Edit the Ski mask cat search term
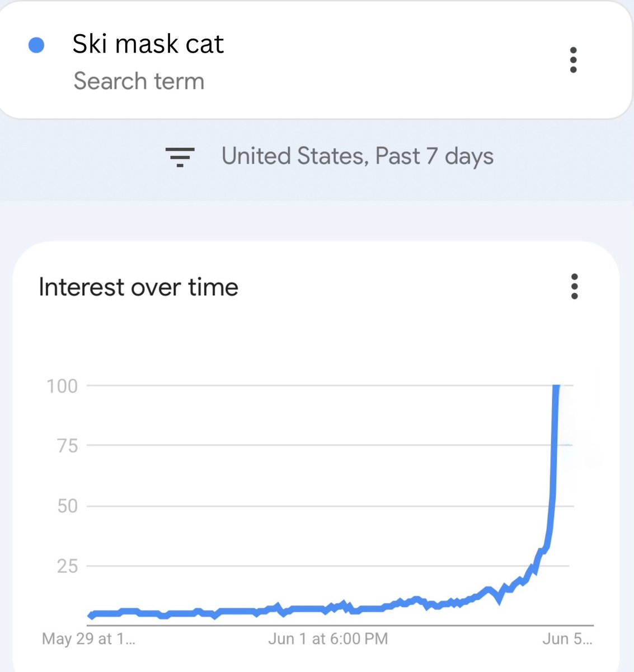 coord(148,44)
